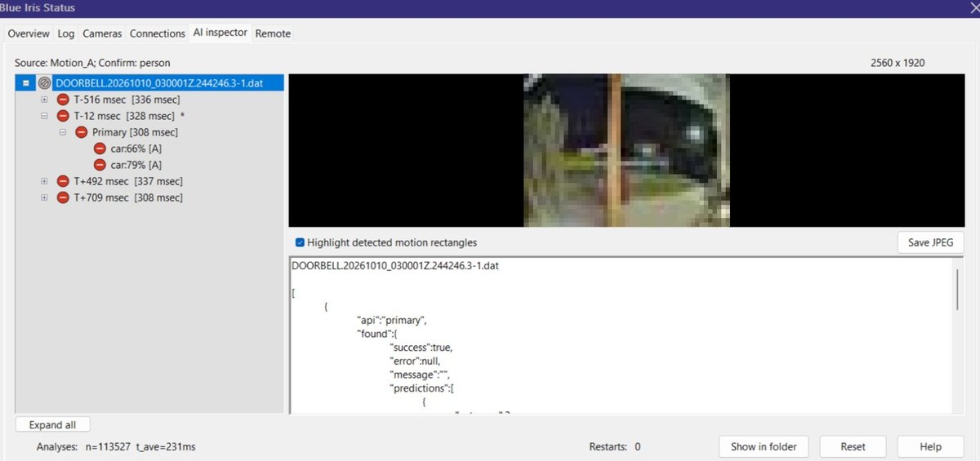980x461 pixels.
Task: Open Help
Action: pyautogui.click(x=930, y=446)
